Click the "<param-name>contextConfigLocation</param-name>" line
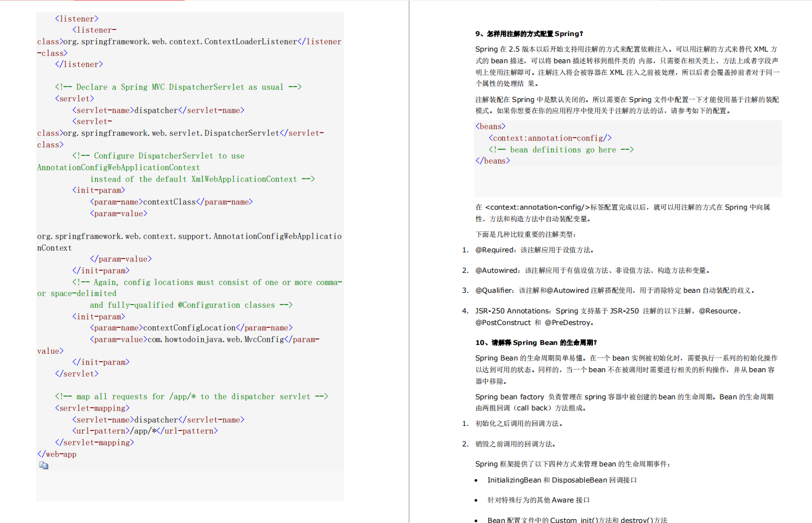This screenshot has width=812, height=523. coord(191,328)
